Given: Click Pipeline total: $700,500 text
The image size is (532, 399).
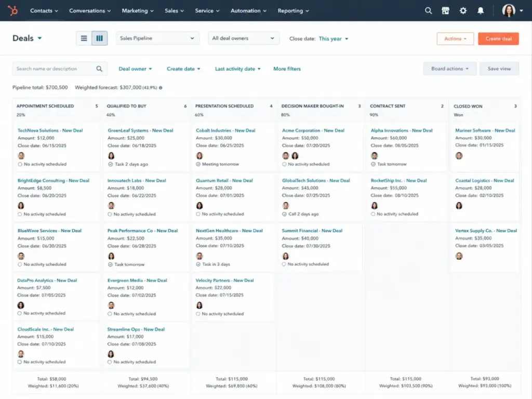Looking at the screenshot, I should point(40,87).
